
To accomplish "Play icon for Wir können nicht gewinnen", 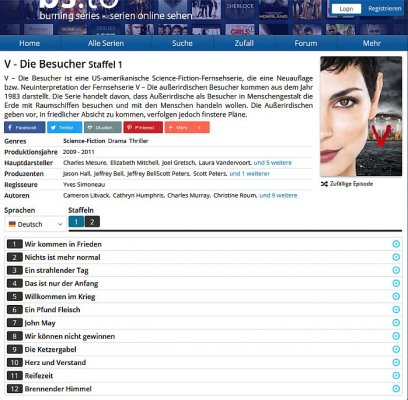I will point(396,336).
